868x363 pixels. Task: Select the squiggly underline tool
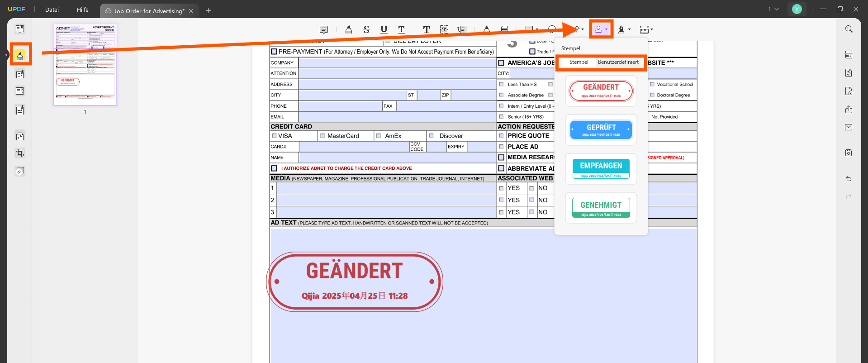pos(401,29)
